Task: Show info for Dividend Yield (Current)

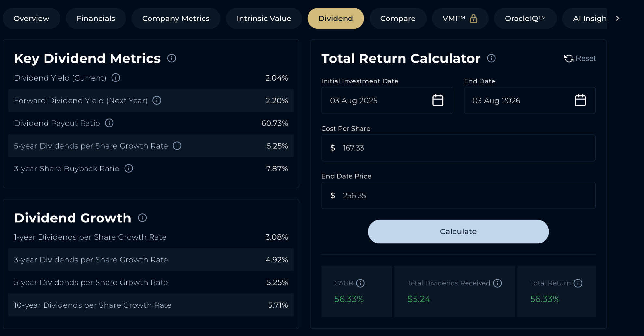Action: point(116,78)
